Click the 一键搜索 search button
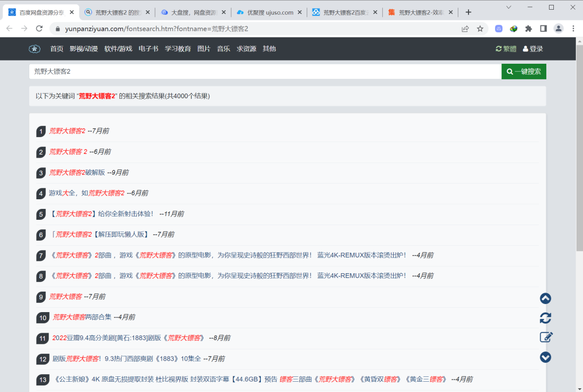Viewport: 583px width, 392px height. (524, 71)
